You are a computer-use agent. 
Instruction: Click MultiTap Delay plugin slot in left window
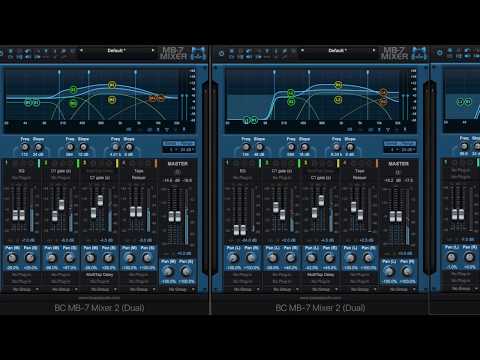coord(99,275)
